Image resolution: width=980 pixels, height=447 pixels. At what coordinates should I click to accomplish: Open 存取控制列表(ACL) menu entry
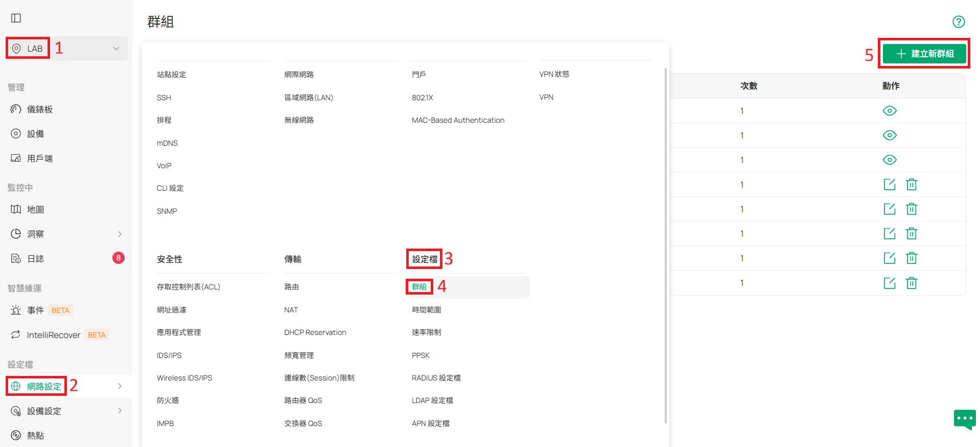click(x=188, y=287)
